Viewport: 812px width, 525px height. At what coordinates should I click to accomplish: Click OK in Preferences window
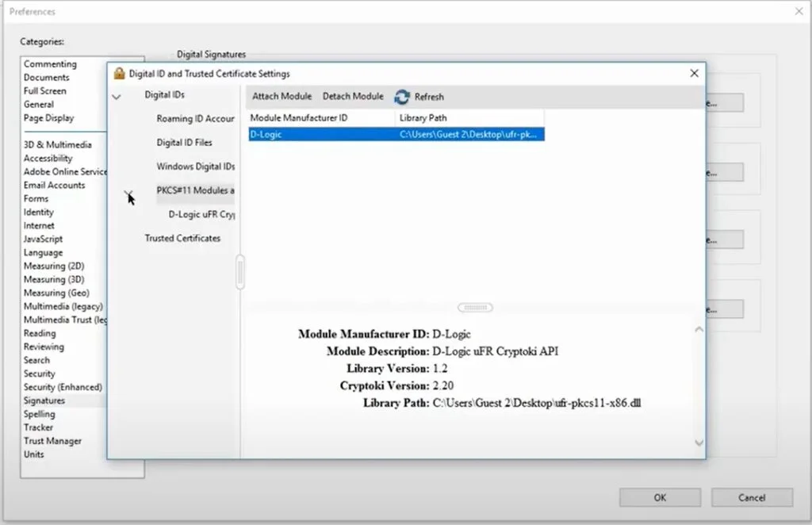click(660, 497)
